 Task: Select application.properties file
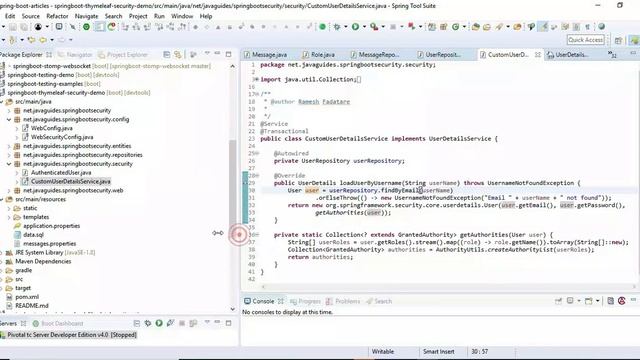[x=51, y=226]
